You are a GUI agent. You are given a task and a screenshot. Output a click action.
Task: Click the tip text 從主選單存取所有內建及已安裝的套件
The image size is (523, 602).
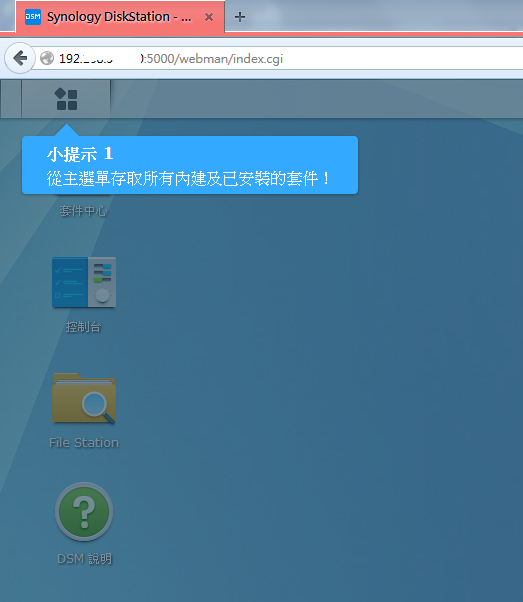pyautogui.click(x=187, y=179)
